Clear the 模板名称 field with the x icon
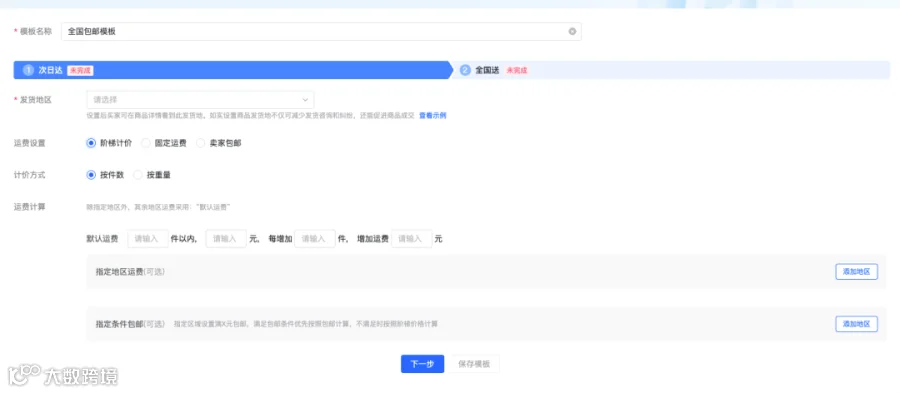 (572, 32)
